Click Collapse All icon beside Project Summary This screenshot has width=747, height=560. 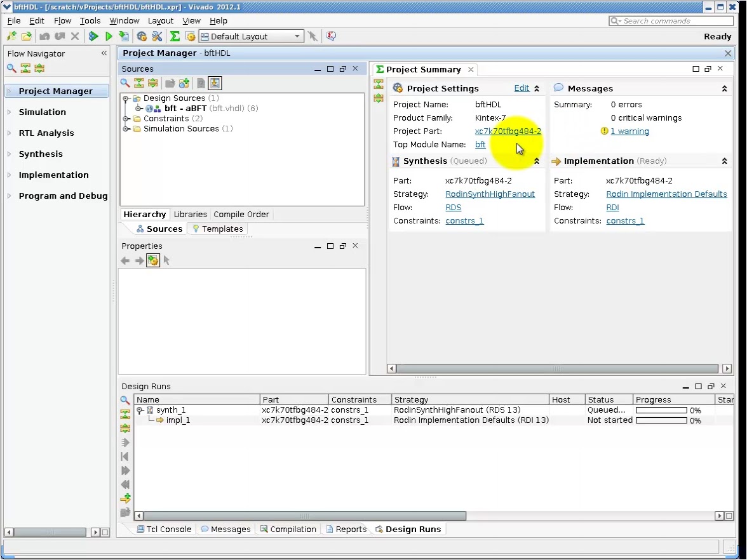click(379, 84)
